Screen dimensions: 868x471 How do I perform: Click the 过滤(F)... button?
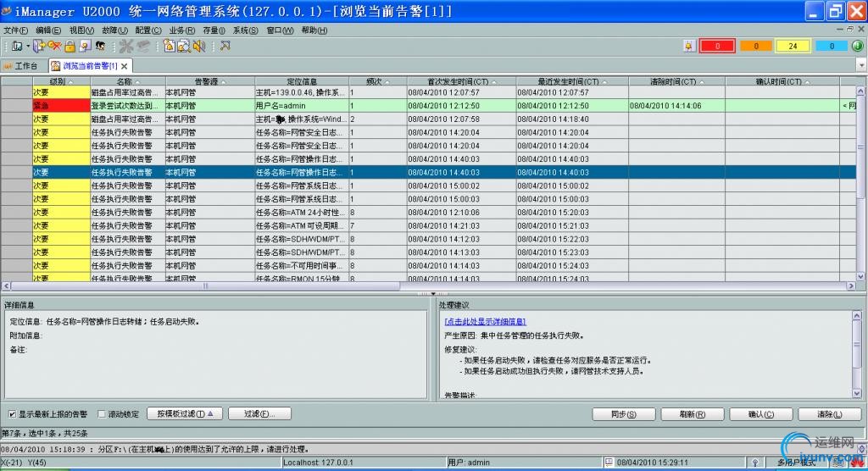pos(259,413)
